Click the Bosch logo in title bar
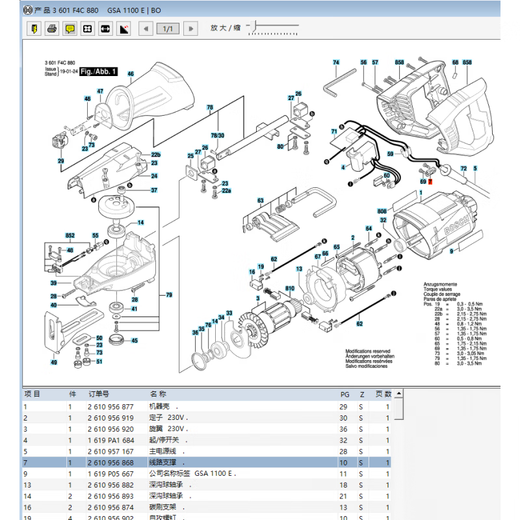The image size is (520, 520). pos(28,10)
